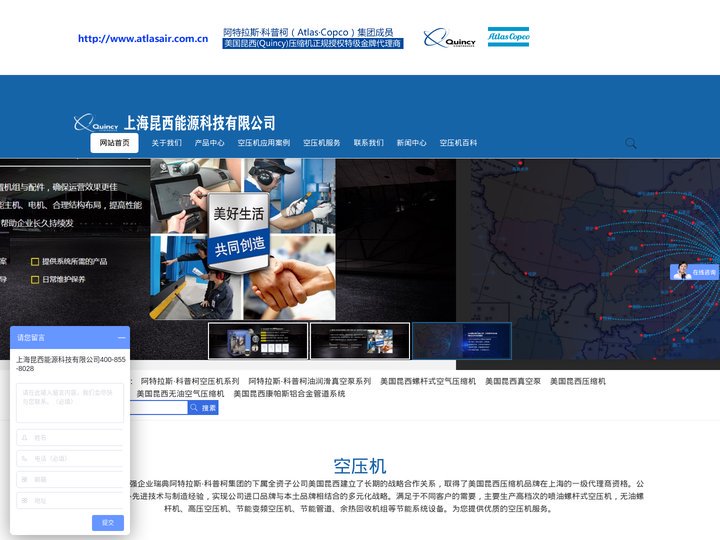Click the 美国昆西(Quincy)压缩机 authorized agent banner text
This screenshot has height=540, width=720.
(x=313, y=44)
